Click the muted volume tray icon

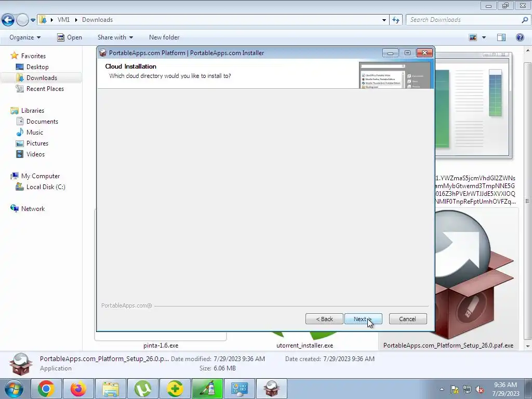point(480,389)
